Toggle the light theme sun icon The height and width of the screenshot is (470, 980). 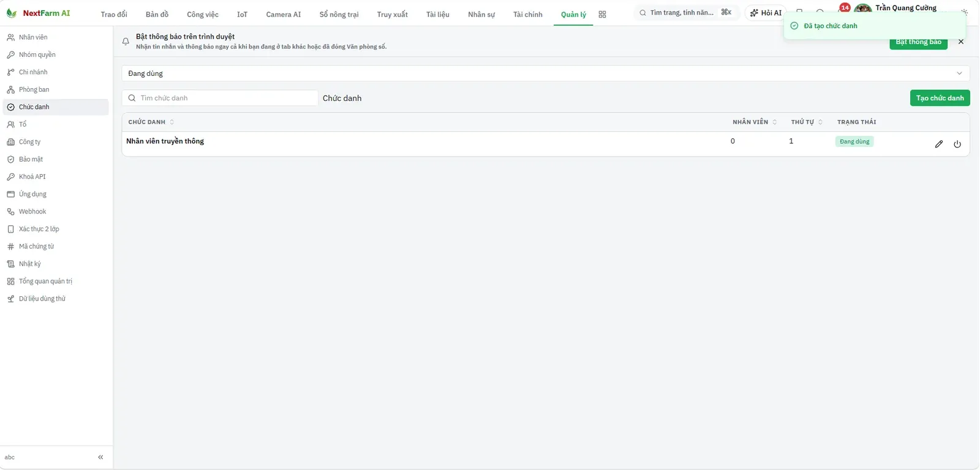pos(964,12)
